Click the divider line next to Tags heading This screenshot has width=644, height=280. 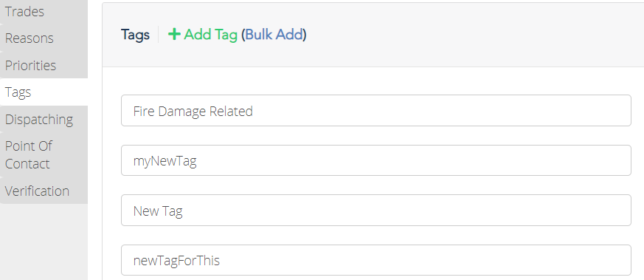tap(158, 35)
